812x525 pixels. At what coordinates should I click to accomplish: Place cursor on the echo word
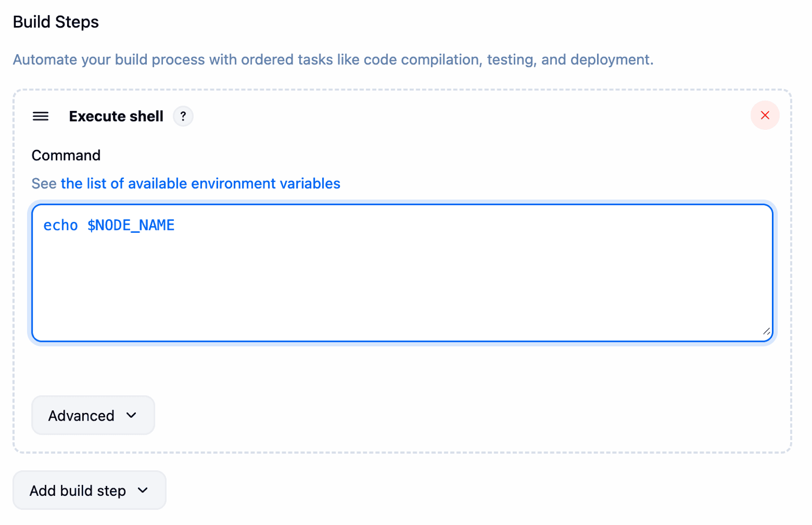tap(61, 225)
